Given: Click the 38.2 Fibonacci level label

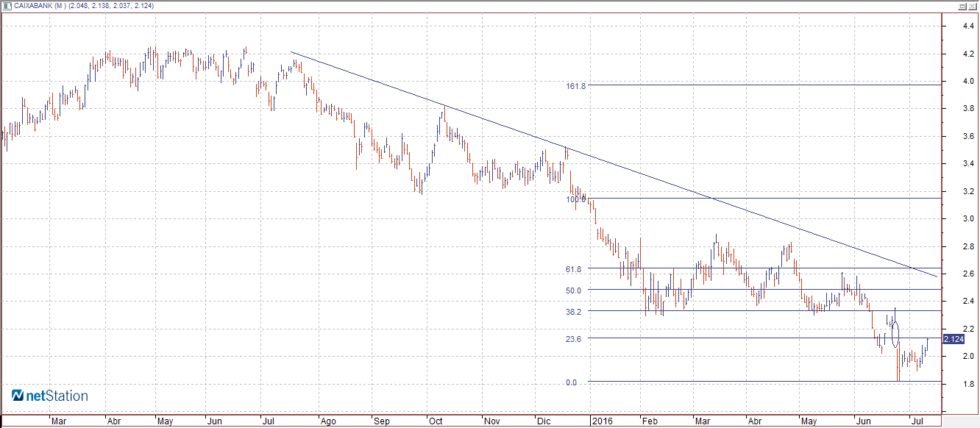Looking at the screenshot, I should point(574,312).
